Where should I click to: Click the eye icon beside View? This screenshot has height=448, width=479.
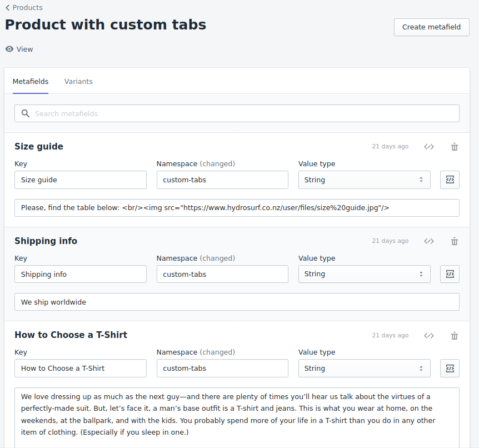click(9, 49)
